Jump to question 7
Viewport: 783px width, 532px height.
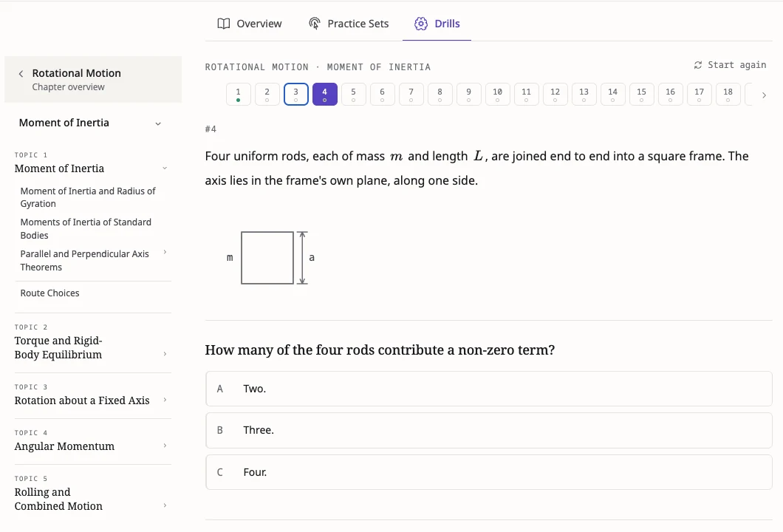tap(411, 95)
